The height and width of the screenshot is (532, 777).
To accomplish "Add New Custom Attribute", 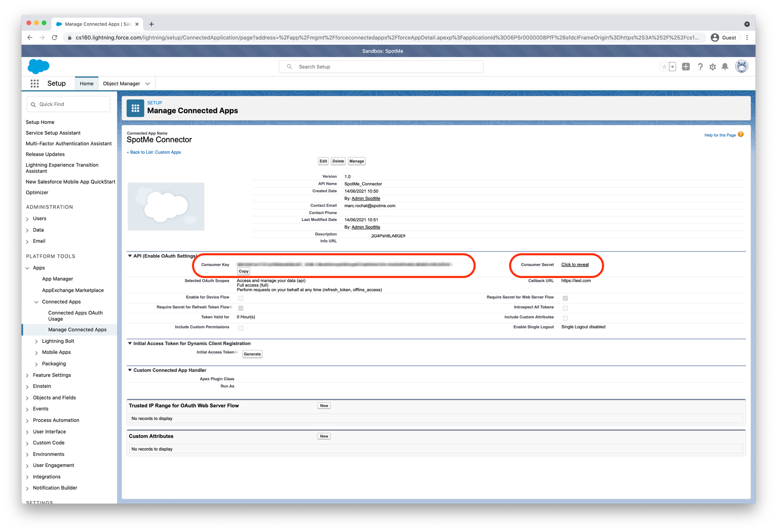I will pos(324,436).
